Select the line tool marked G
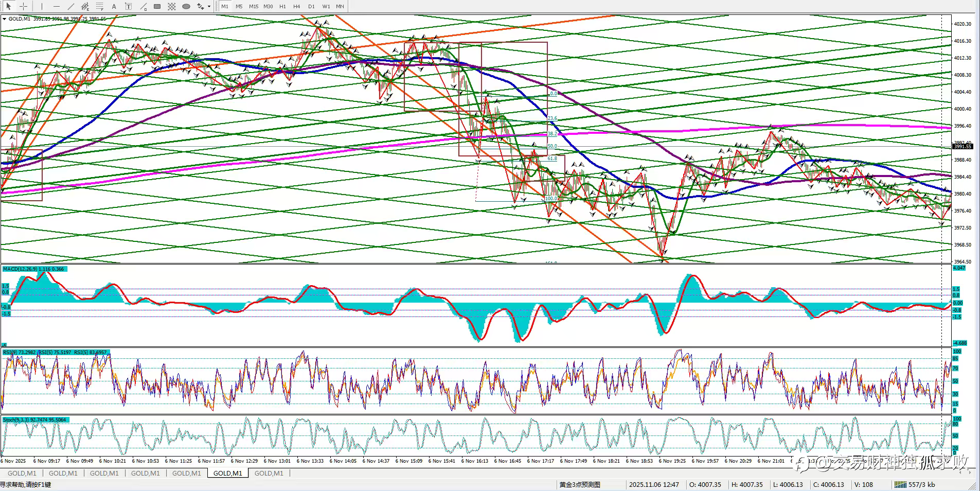This screenshot has width=980, height=491. 143,7
